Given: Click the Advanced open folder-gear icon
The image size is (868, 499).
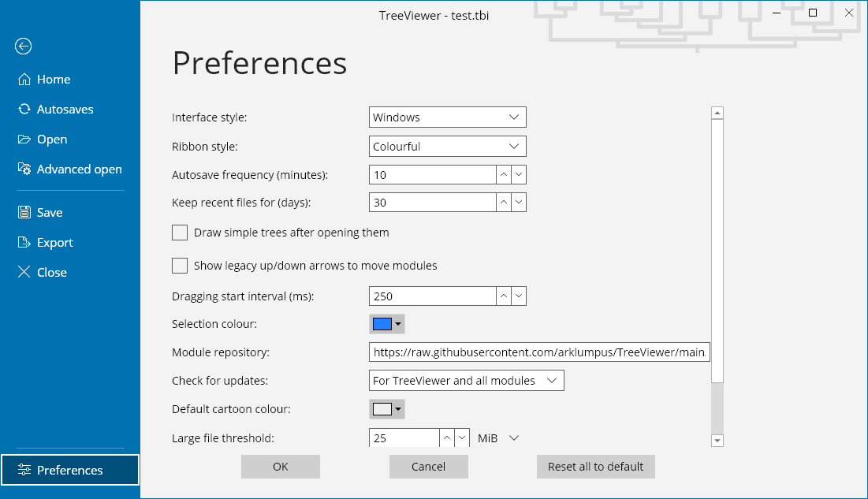Looking at the screenshot, I should click(24, 169).
